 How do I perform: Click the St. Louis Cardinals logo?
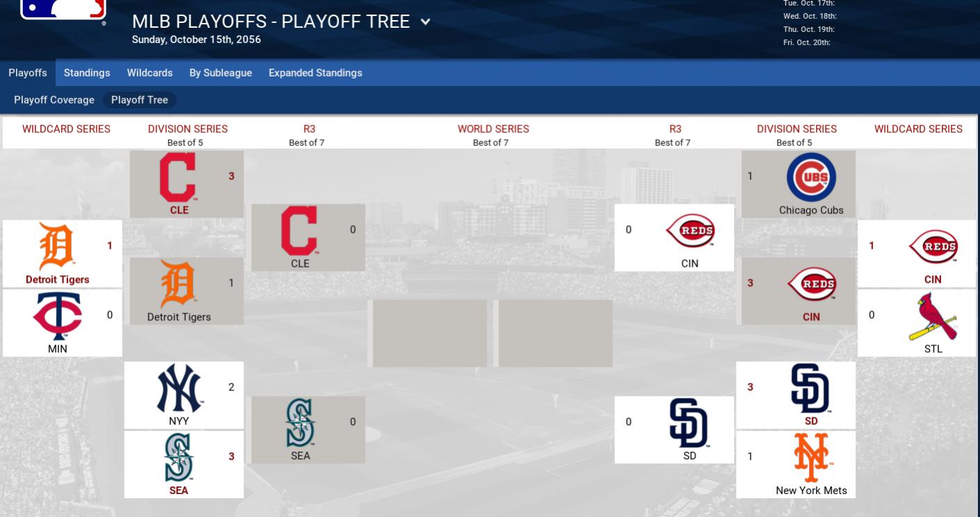[x=933, y=316]
